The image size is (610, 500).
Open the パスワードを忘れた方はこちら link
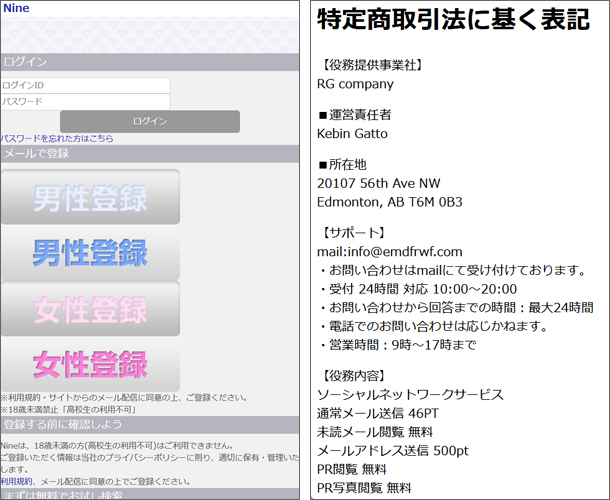coord(57,138)
